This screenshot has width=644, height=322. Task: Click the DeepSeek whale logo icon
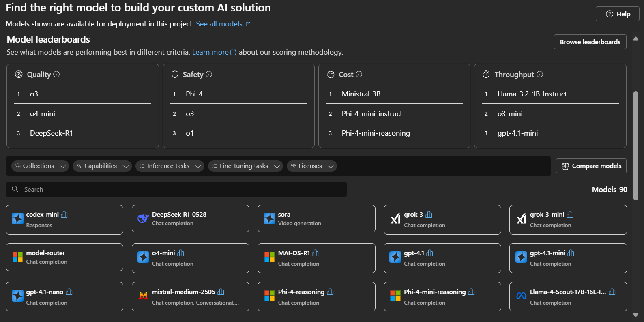pyautogui.click(x=143, y=219)
